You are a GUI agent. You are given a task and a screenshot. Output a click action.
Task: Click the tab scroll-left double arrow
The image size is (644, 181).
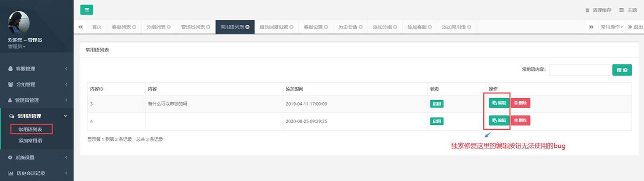point(81,27)
